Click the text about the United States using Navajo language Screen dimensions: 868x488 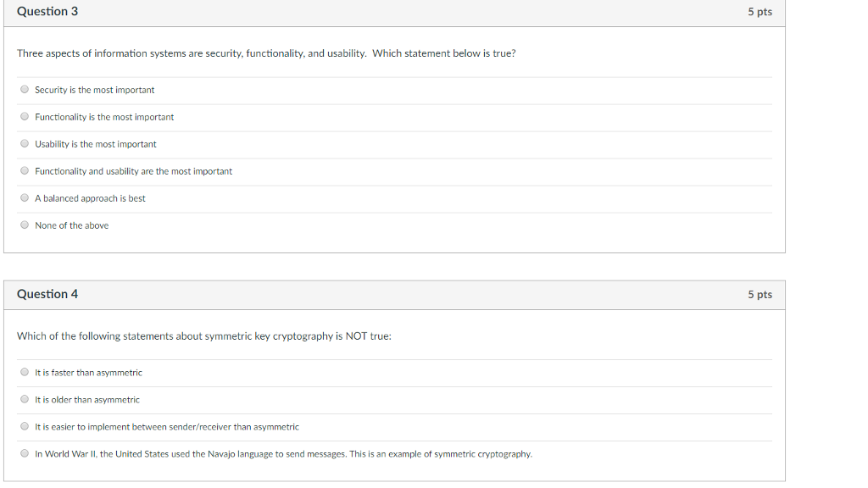point(283,454)
